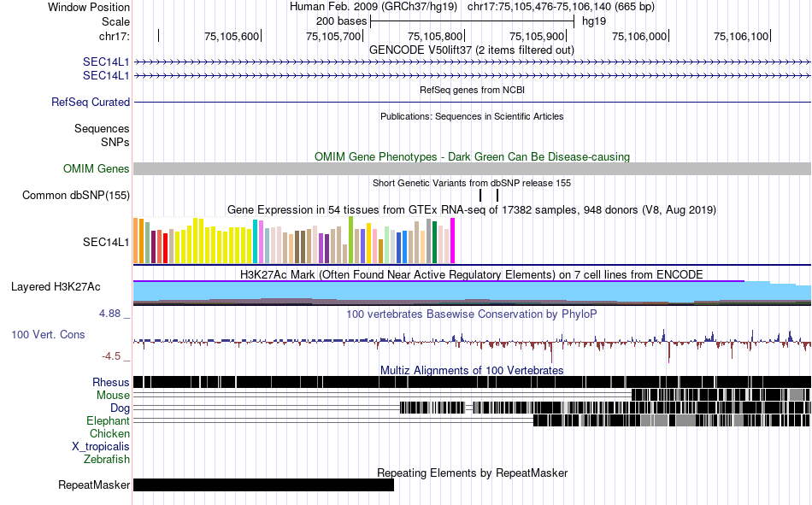This screenshot has height=505, width=812.
Task: Click the dark green GTEx expression bar
Action: 434,243
